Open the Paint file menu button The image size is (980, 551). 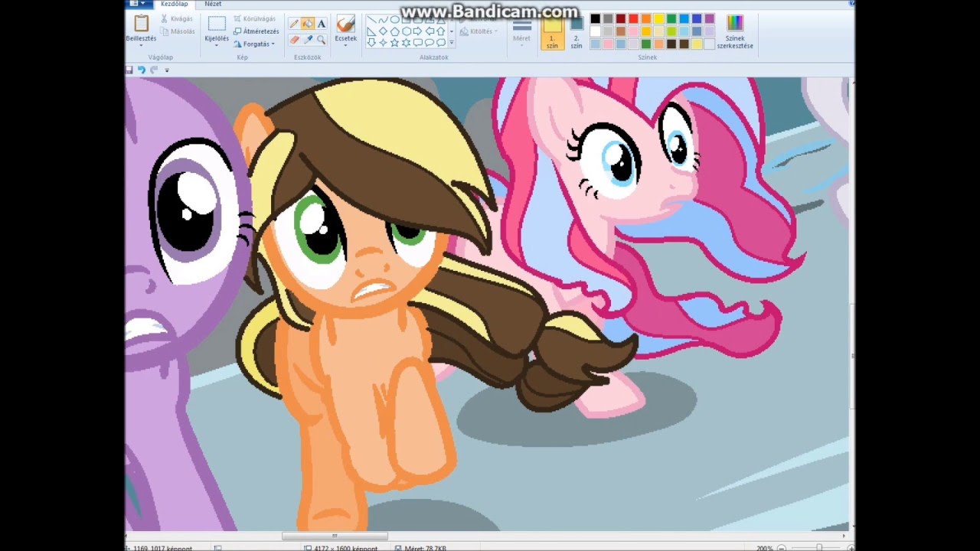click(x=139, y=3)
